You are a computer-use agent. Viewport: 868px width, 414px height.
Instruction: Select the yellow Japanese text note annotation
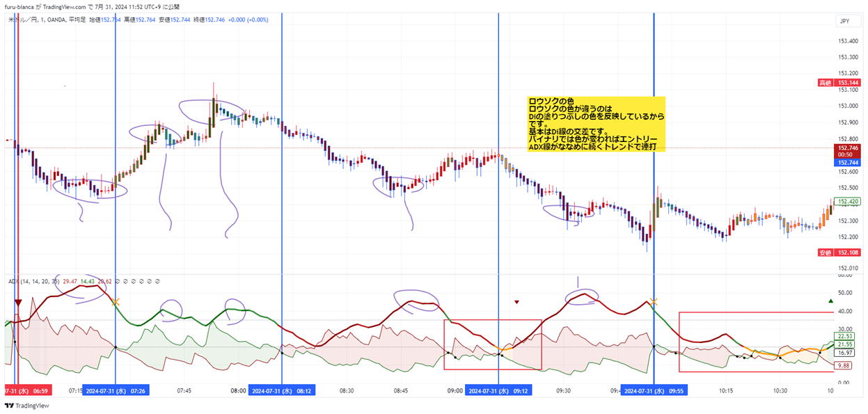point(595,124)
